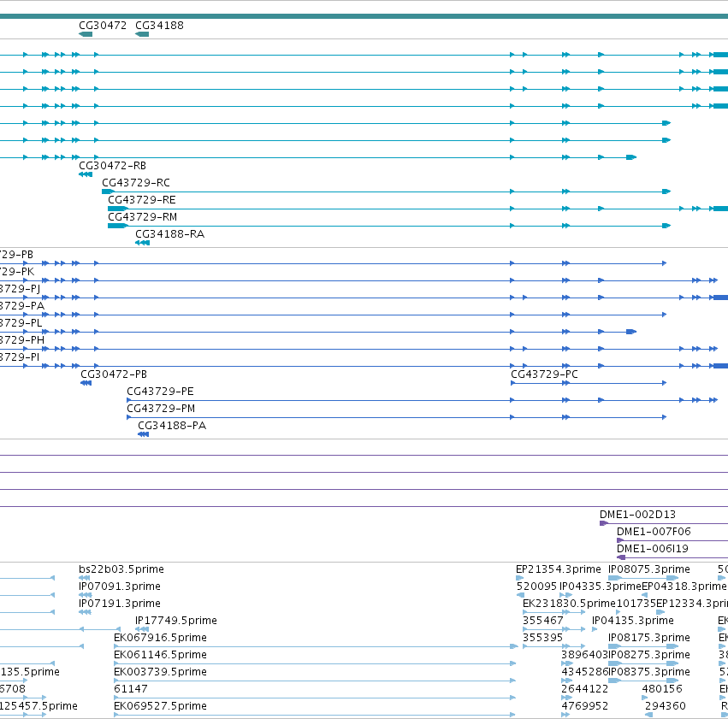The height and width of the screenshot is (719, 728).
Task: Select EST label IP08175.3prime
Action: point(649,638)
